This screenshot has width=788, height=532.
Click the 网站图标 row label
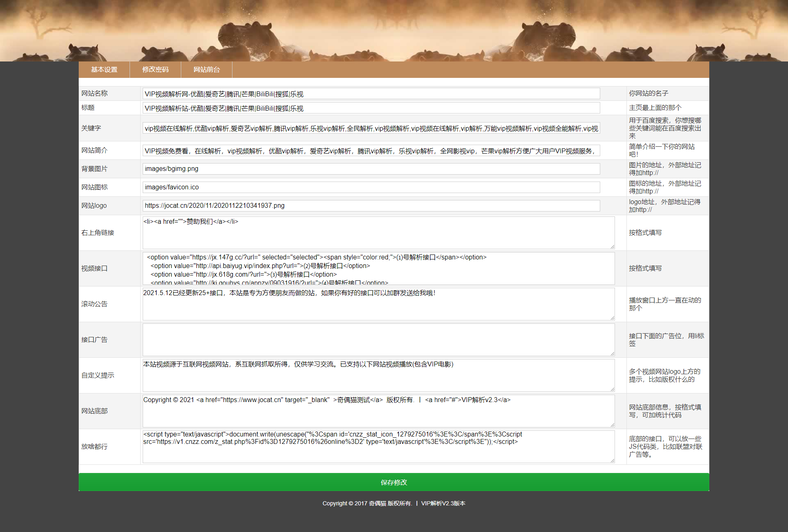94,187
